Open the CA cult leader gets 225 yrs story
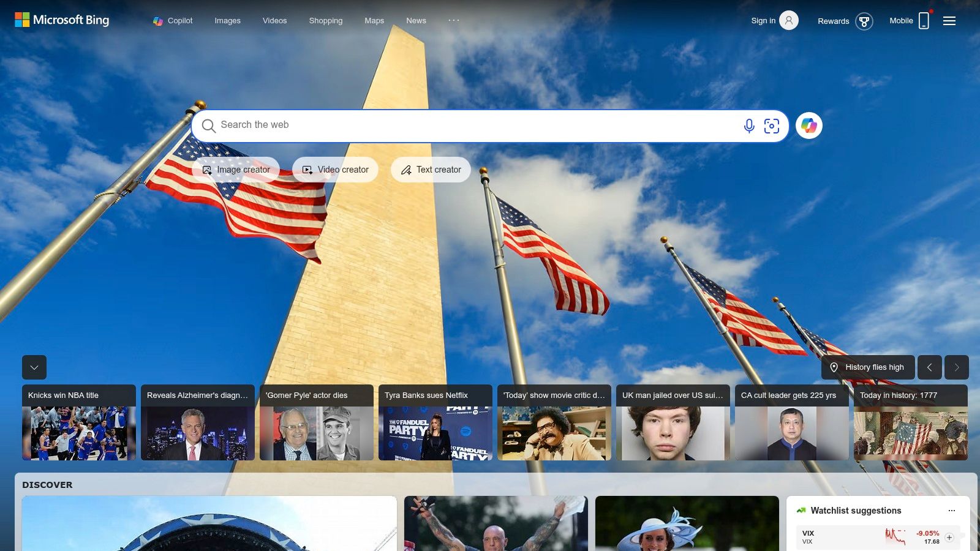Image resolution: width=980 pixels, height=551 pixels. [792, 422]
